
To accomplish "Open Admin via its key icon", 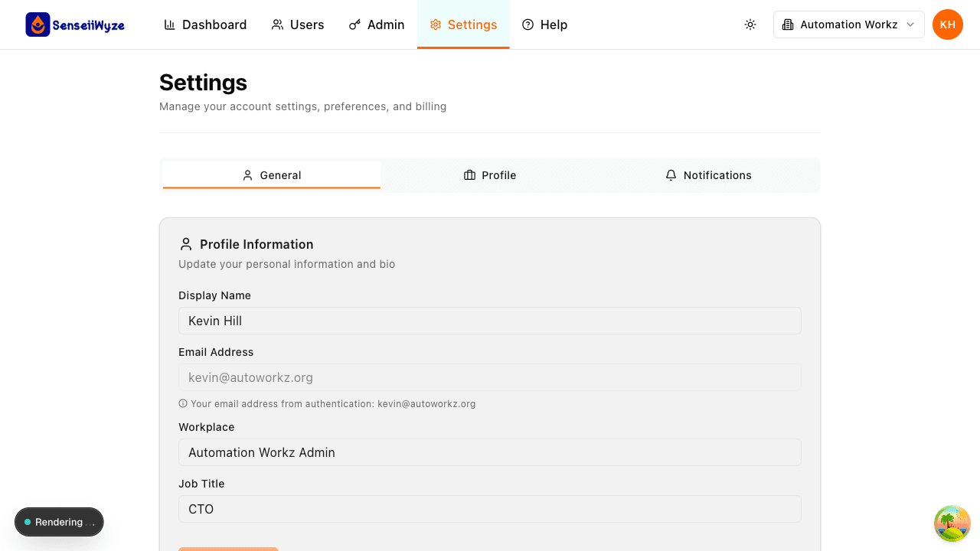I will (354, 24).
